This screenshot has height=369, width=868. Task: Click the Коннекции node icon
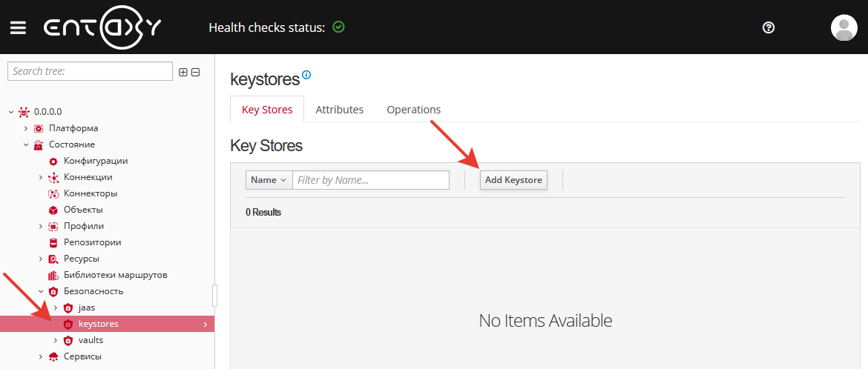tap(53, 178)
